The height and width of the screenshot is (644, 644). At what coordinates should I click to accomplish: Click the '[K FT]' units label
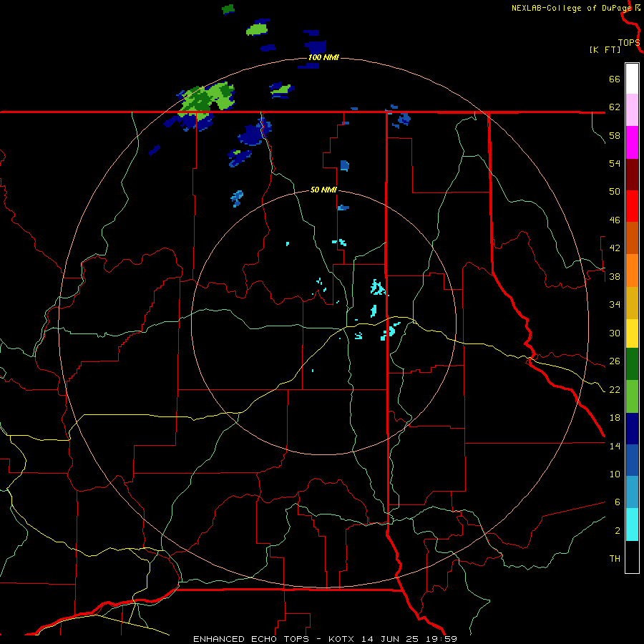pos(605,49)
